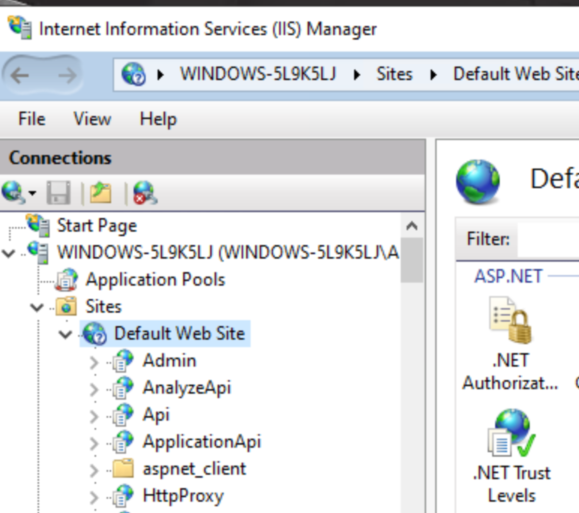The height and width of the screenshot is (513, 579).
Task: Select the AnalyzeApi tree label
Action: click(187, 388)
